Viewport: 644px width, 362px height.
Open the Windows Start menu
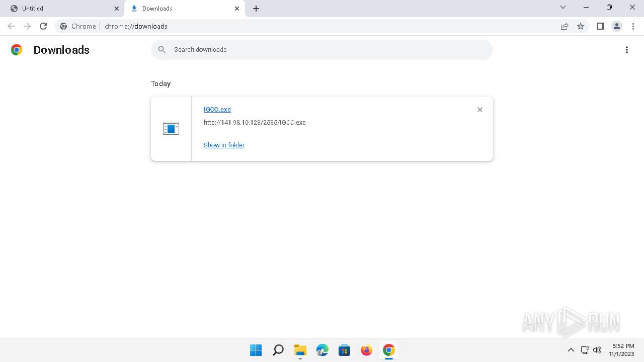tap(256, 350)
